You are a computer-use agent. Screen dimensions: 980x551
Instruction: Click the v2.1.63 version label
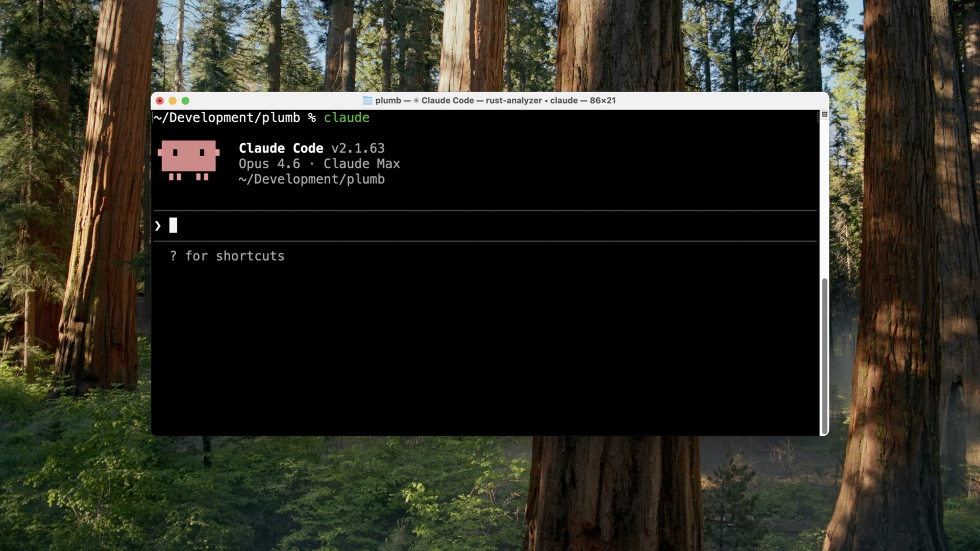point(358,148)
